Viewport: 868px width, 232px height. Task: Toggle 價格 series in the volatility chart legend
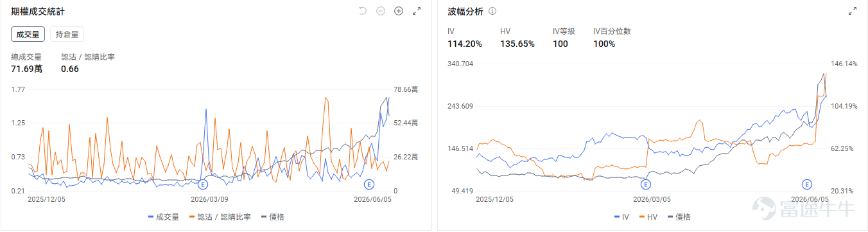[679, 217]
